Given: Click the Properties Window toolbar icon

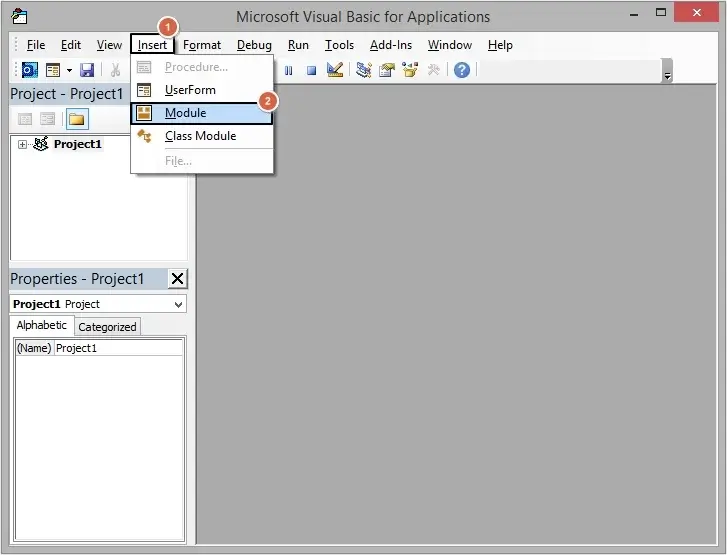Looking at the screenshot, I should 387,70.
